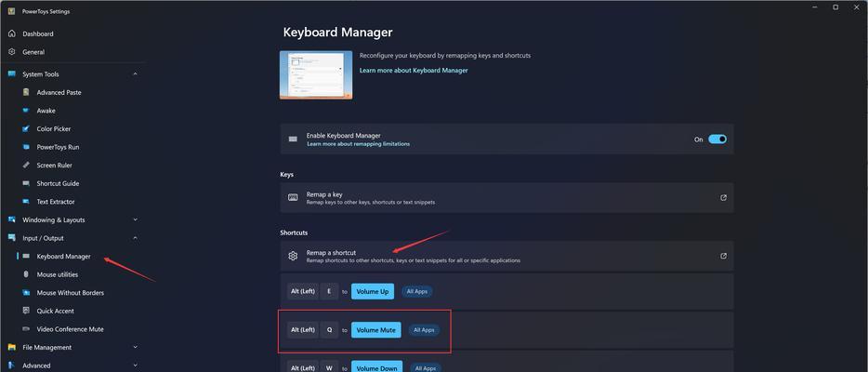Image resolution: width=868 pixels, height=372 pixels.
Task: Open Video Conference Mute settings
Action: pos(70,329)
